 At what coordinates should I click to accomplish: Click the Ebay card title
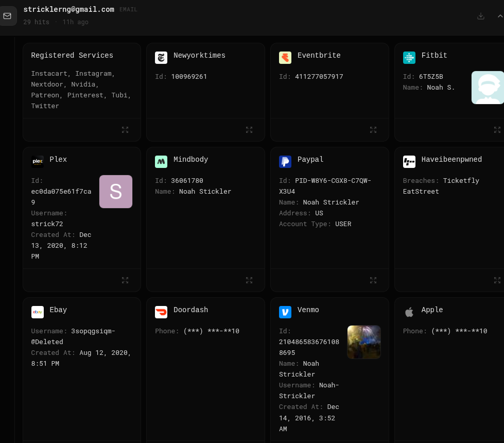coord(58,310)
